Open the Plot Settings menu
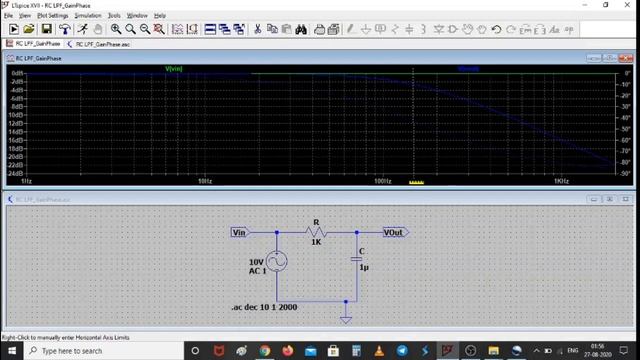Image resolution: width=640 pixels, height=360 pixels. coord(53,16)
